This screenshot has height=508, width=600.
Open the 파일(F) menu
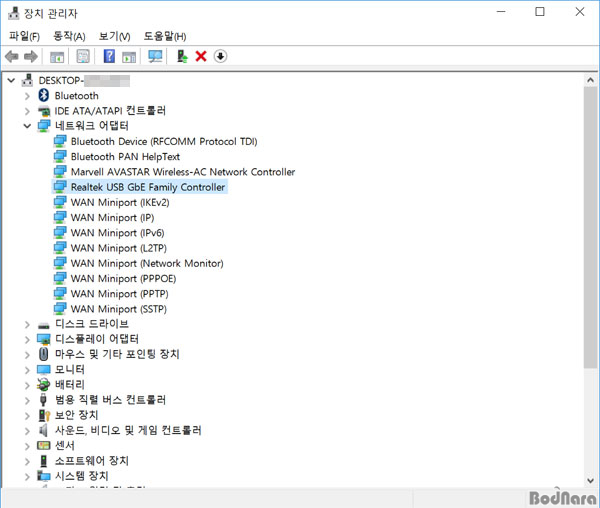(24, 36)
